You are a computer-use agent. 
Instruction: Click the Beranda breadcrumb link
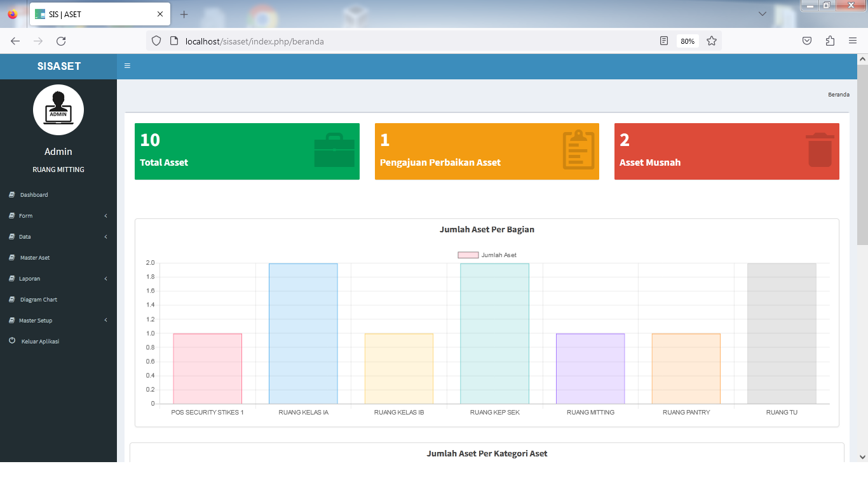(838, 95)
